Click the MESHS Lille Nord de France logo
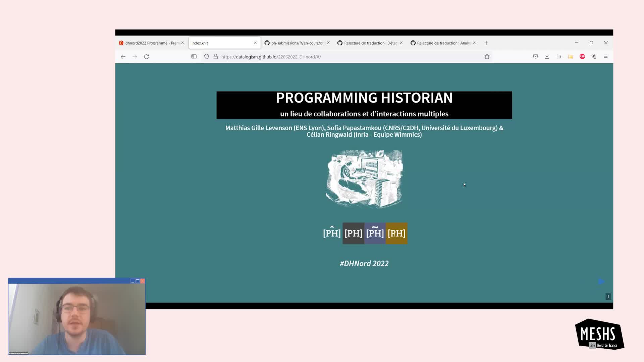The height and width of the screenshot is (362, 644). pos(599,334)
